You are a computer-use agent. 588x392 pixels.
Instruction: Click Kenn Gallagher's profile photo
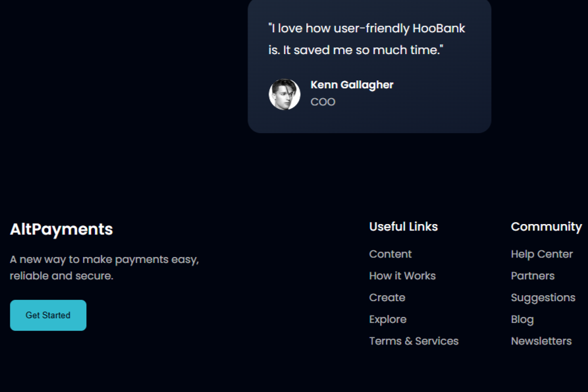pyautogui.click(x=284, y=93)
